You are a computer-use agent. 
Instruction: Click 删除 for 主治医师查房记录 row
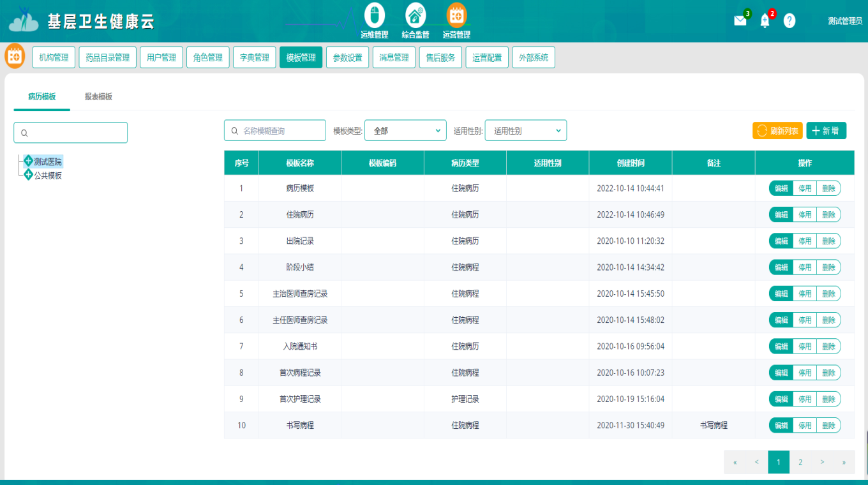click(828, 294)
